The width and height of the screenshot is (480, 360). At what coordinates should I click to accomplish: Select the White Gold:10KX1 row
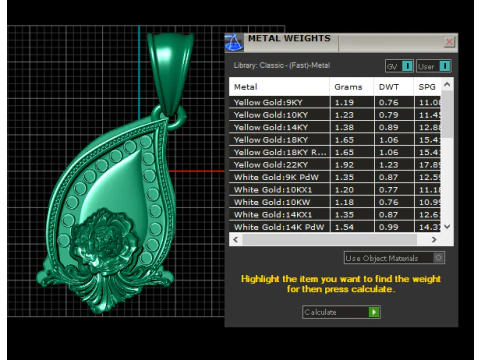(335, 190)
